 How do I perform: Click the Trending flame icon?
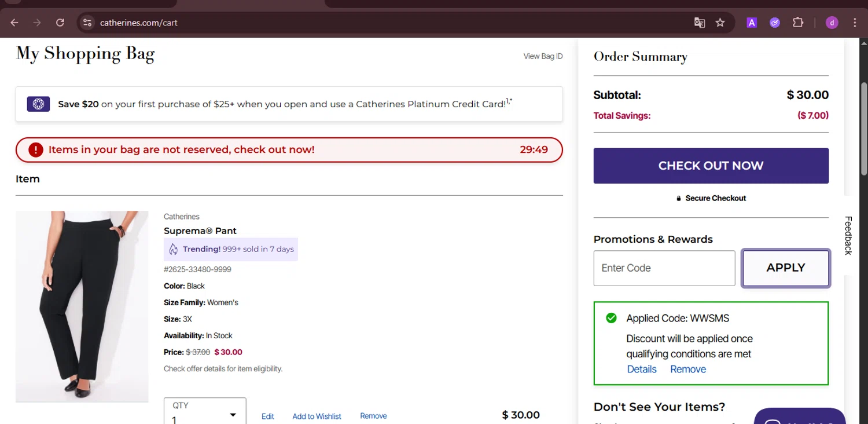(173, 249)
